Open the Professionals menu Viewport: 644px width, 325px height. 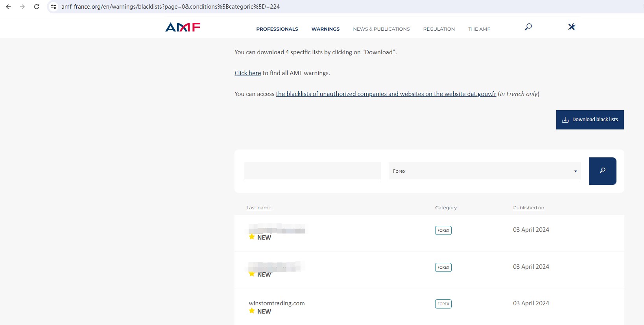tap(277, 29)
